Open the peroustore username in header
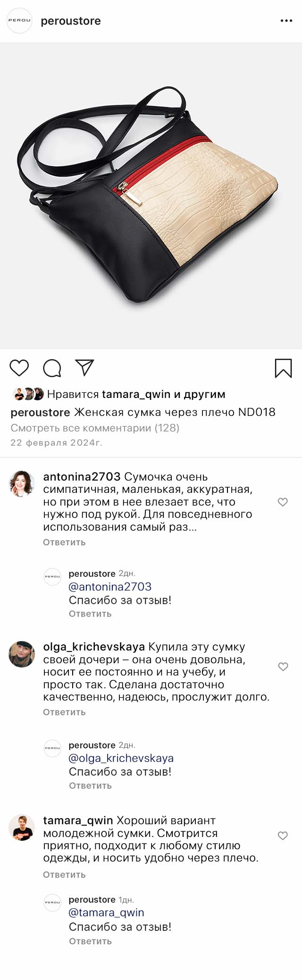 (x=71, y=21)
